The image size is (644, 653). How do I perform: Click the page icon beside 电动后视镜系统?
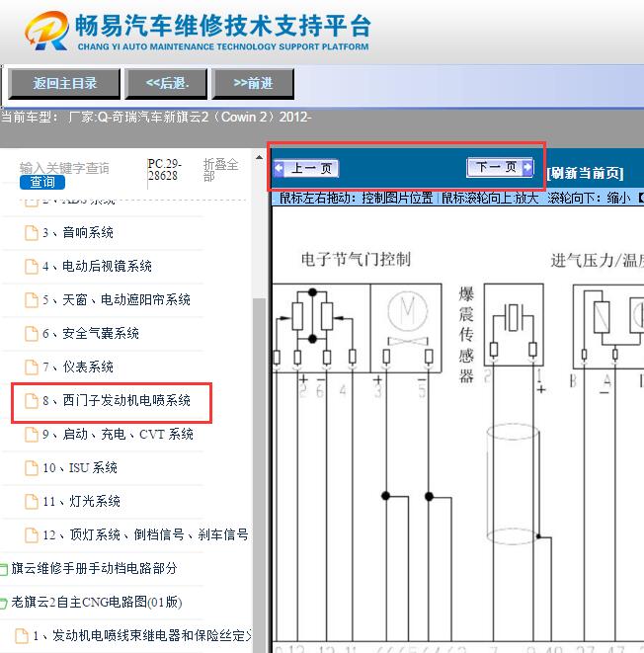tap(32, 267)
